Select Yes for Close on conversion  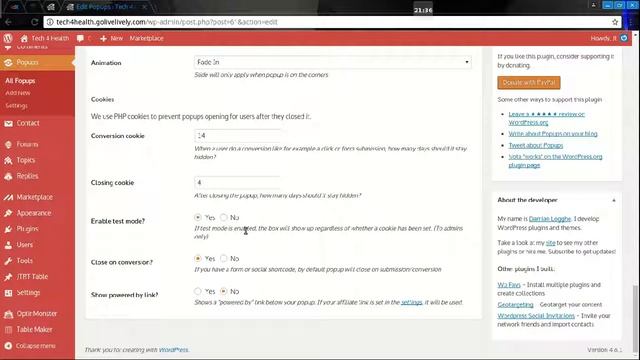198,258
